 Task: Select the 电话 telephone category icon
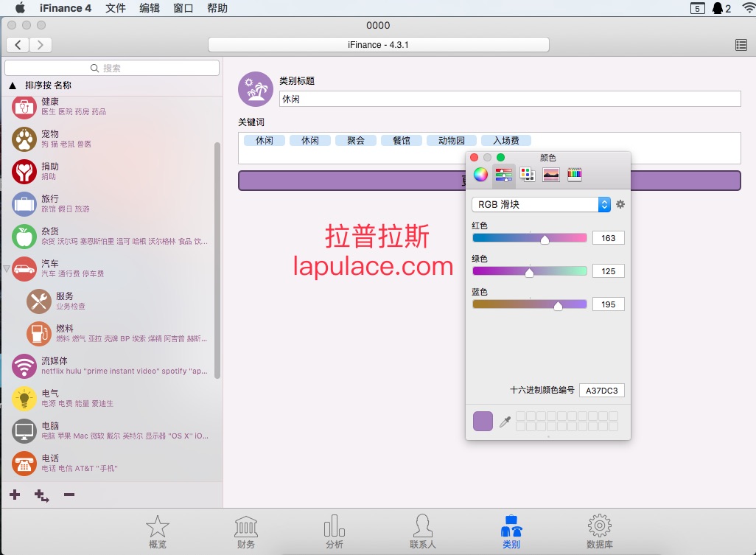click(x=24, y=463)
